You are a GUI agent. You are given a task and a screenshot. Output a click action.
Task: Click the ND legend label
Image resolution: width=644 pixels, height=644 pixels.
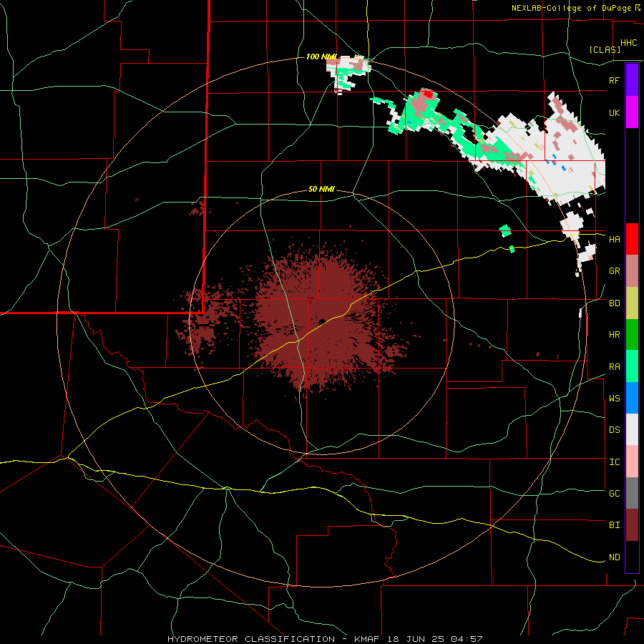pyautogui.click(x=614, y=557)
